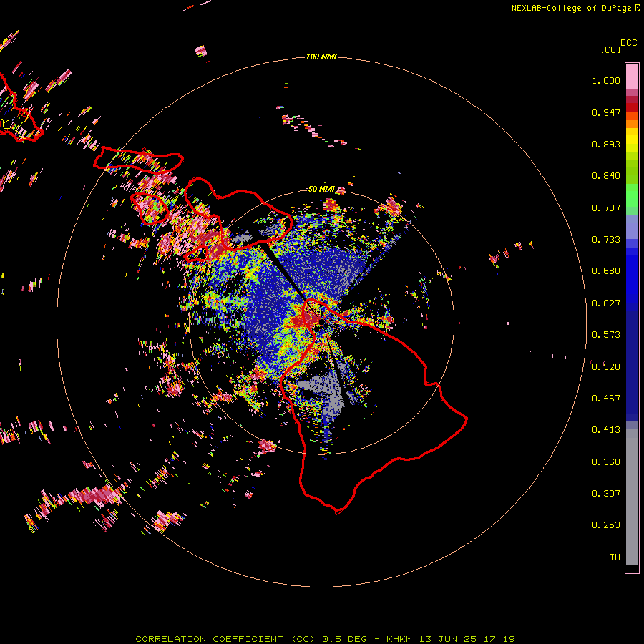Click the 1.000 color scale value
This screenshot has height=644, width=644.
(606, 80)
